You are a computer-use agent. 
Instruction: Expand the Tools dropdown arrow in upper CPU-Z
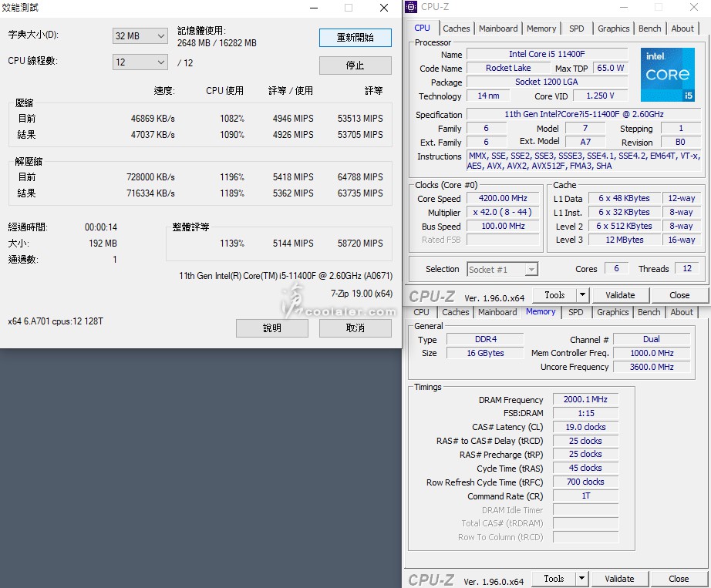tap(582, 295)
